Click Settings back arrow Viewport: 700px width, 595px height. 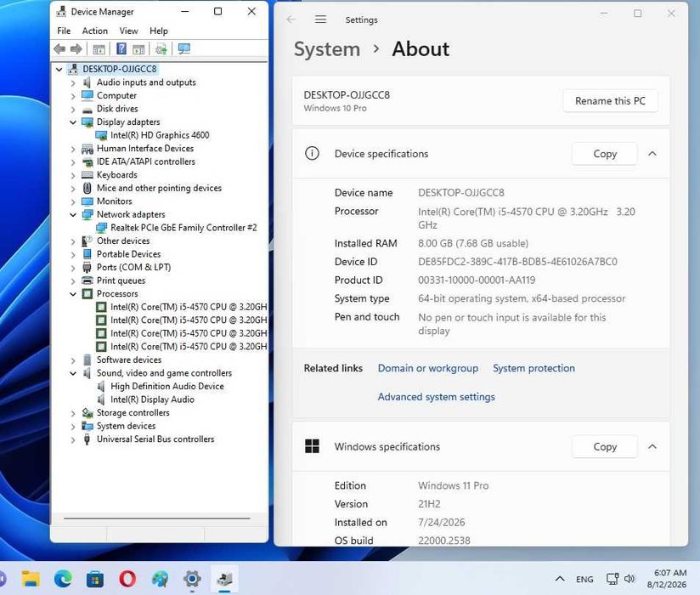point(291,20)
